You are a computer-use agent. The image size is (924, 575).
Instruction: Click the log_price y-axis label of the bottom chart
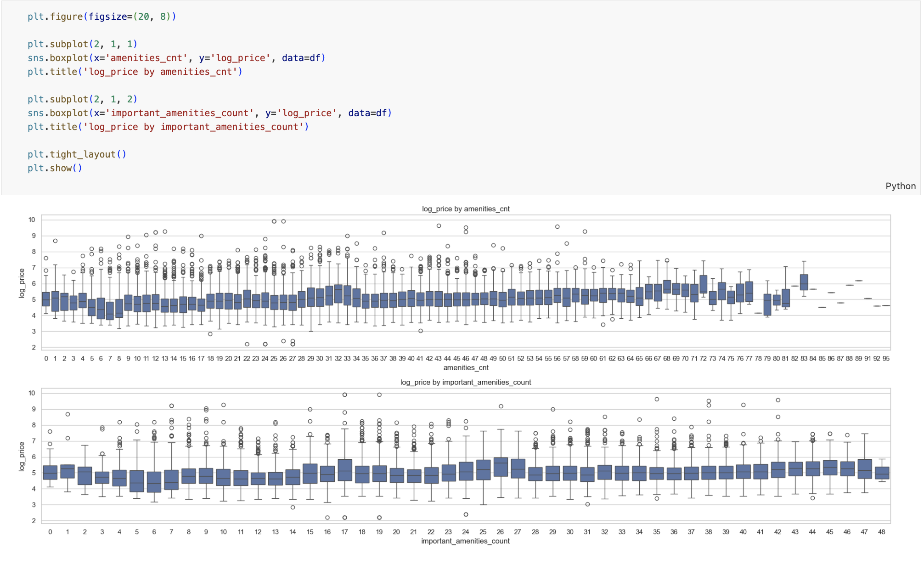pos(22,457)
